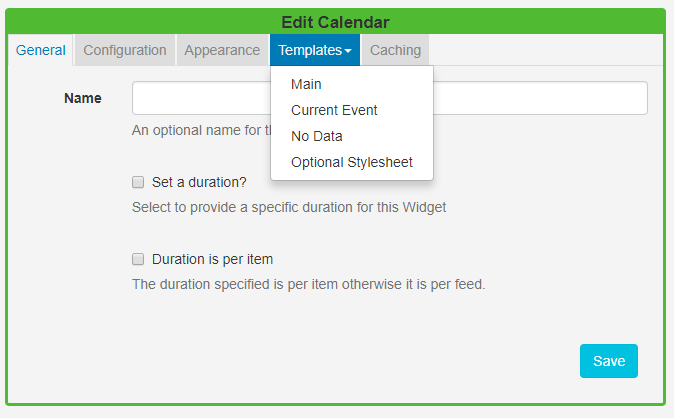Screen dimensions: 674x418
Task: Pick No Data in the Templates menu
Action: point(317,136)
